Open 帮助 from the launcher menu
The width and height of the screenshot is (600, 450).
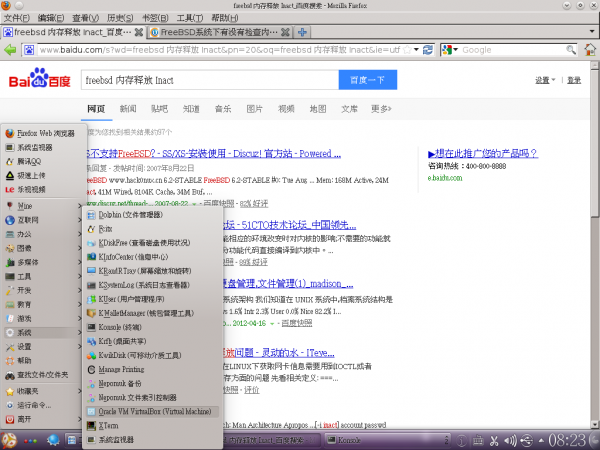click(44, 360)
